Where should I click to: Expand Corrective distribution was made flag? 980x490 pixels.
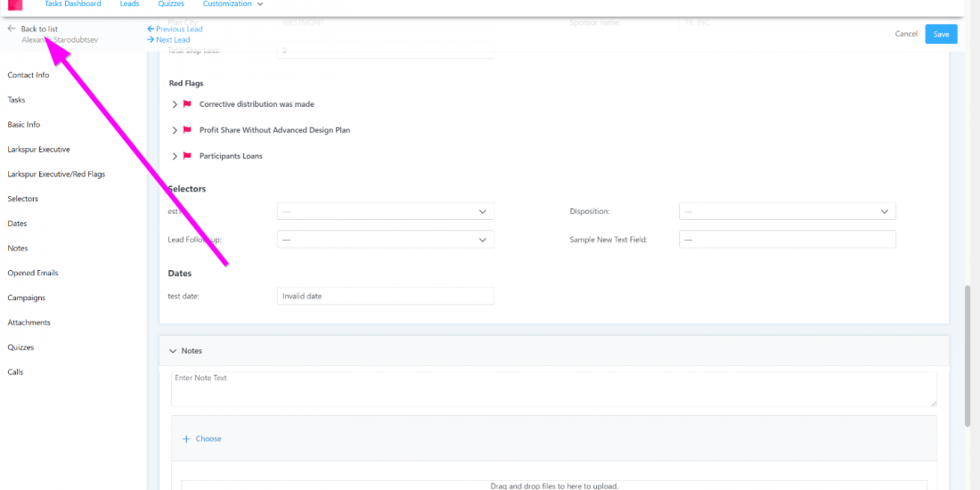(x=175, y=104)
